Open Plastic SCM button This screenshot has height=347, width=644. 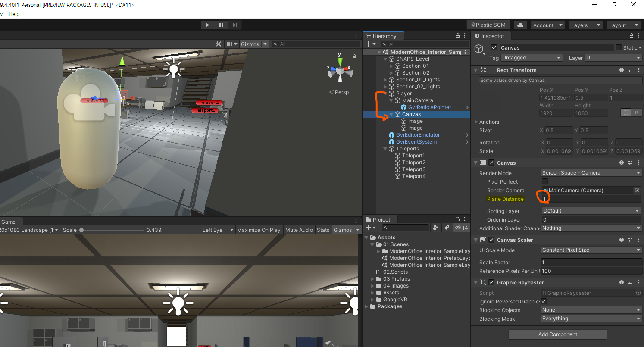[488, 25]
